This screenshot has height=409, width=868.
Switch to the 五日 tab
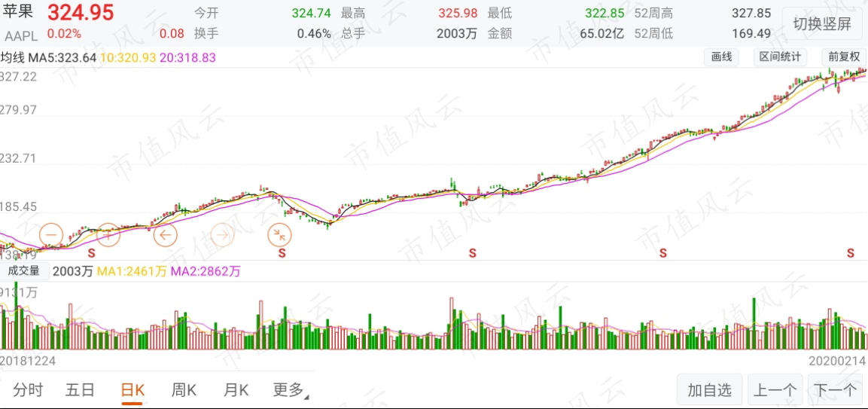click(x=80, y=390)
